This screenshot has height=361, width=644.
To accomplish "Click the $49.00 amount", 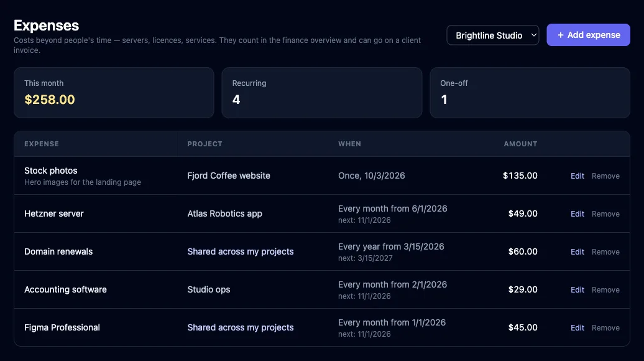I will (523, 214).
